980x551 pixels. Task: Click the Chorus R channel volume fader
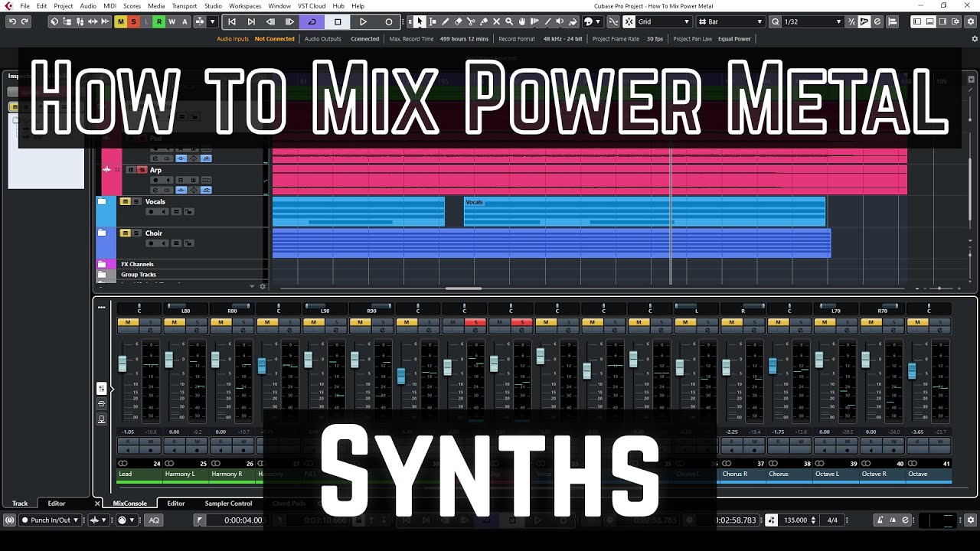click(726, 367)
